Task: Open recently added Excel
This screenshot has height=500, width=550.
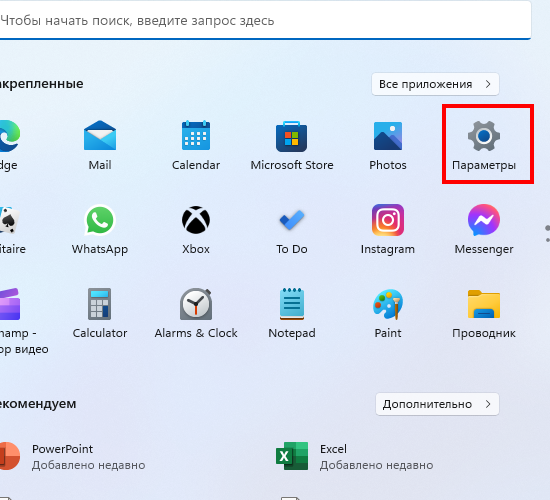Action: (x=354, y=456)
